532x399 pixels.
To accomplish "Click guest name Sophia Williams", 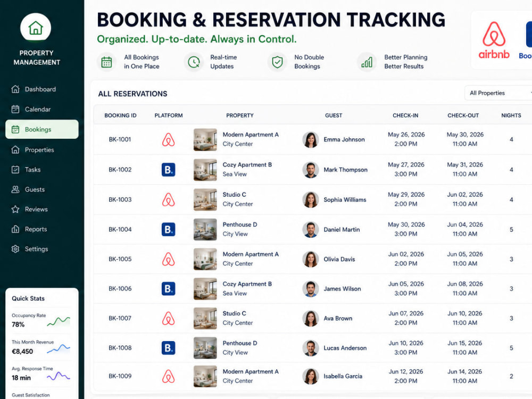I will (x=345, y=199).
